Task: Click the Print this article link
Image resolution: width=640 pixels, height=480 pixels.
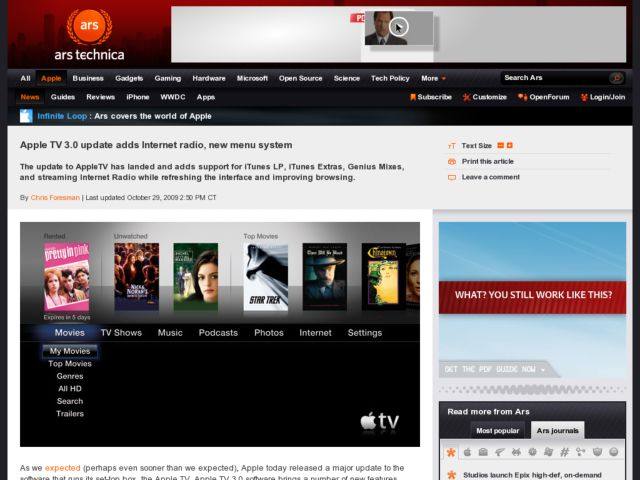Action: (487, 161)
